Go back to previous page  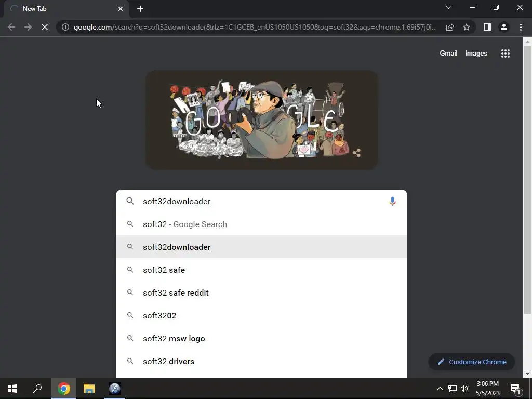coord(11,27)
